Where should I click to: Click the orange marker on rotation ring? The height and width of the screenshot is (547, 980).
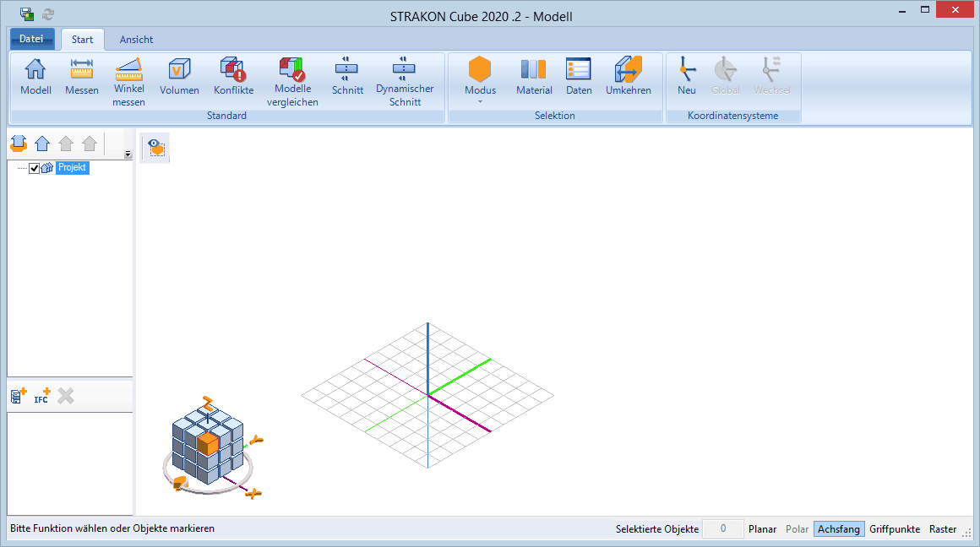tap(181, 483)
